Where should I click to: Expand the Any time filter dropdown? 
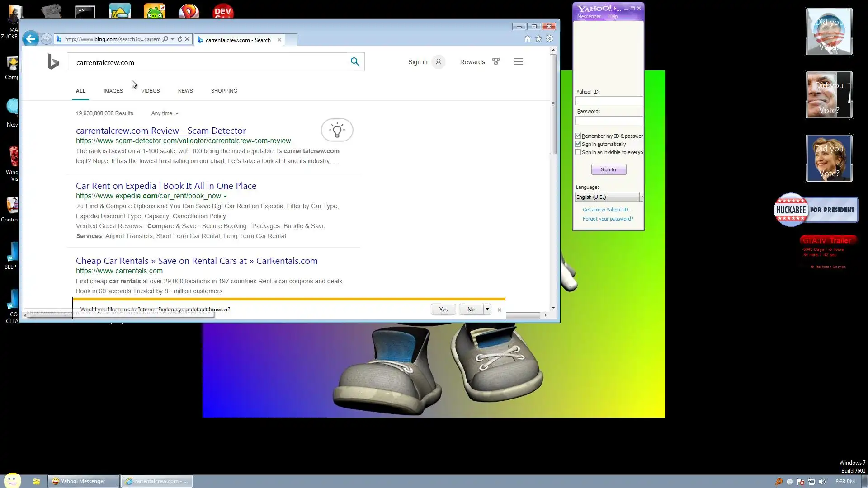tap(165, 113)
